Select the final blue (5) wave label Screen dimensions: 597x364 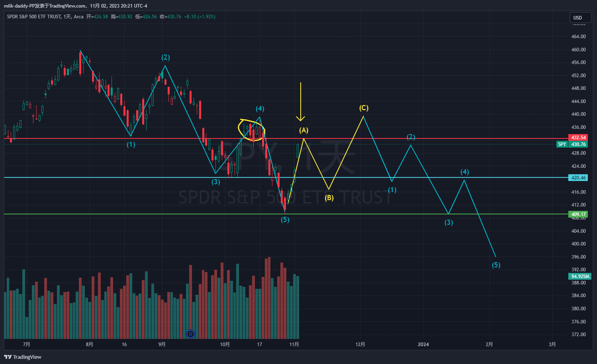[496, 265]
